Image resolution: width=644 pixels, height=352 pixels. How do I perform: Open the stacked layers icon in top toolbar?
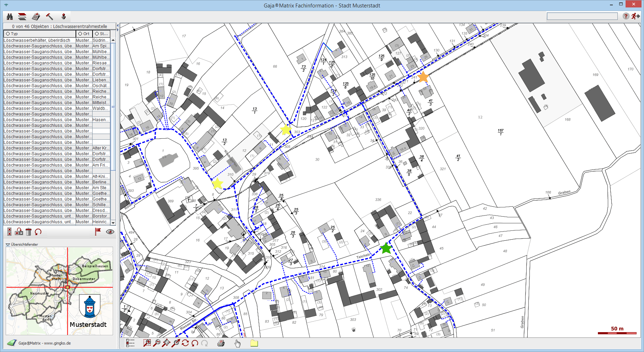[22, 17]
